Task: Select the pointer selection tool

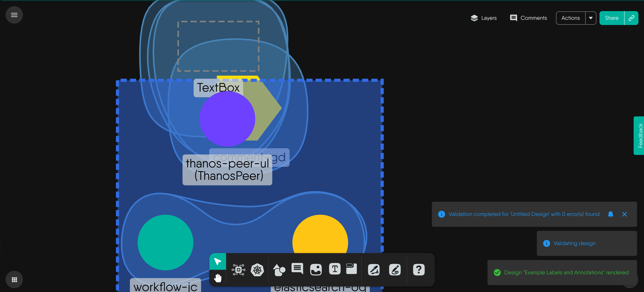Action: tap(217, 261)
